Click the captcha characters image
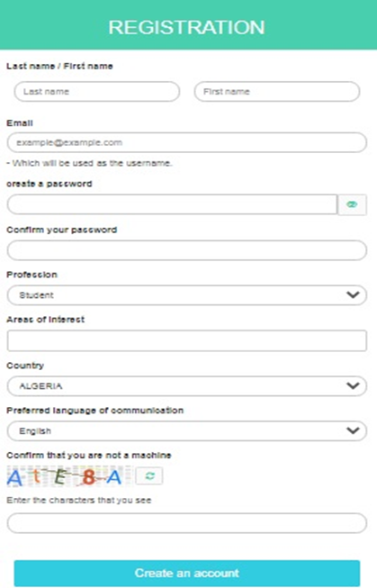Screen dimensions: 377x588 click(69, 476)
